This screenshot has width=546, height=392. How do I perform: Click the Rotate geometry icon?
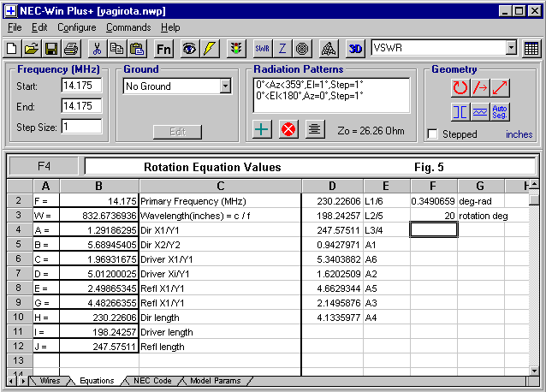[460, 87]
